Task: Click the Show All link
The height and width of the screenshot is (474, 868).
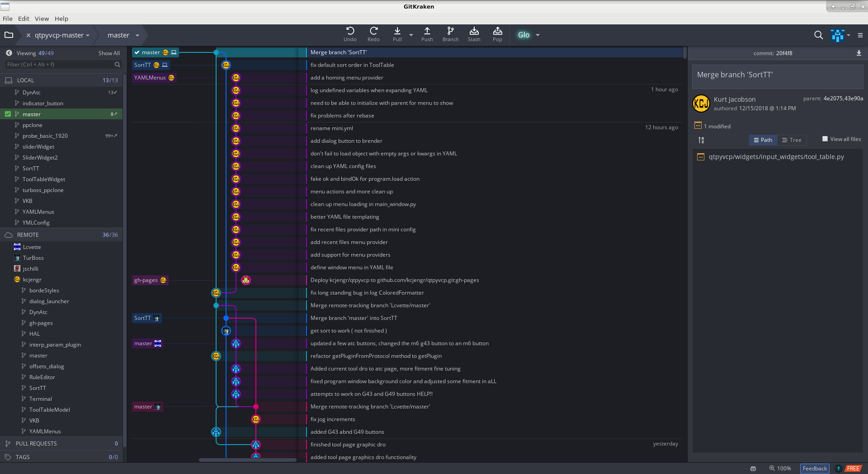Action: tap(109, 53)
